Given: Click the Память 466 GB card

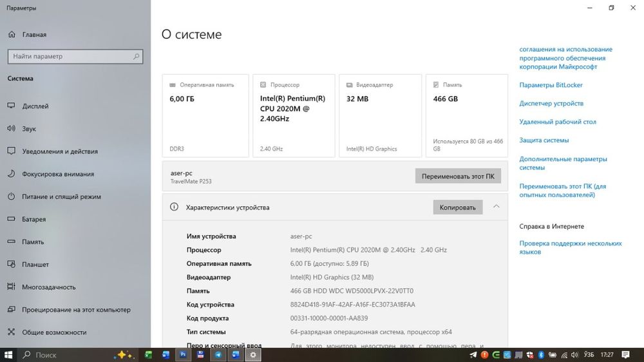Looking at the screenshot, I should [x=466, y=115].
